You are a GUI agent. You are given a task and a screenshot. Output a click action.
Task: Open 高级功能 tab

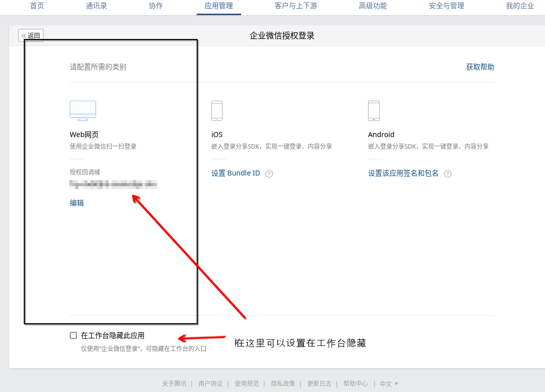pos(373,6)
